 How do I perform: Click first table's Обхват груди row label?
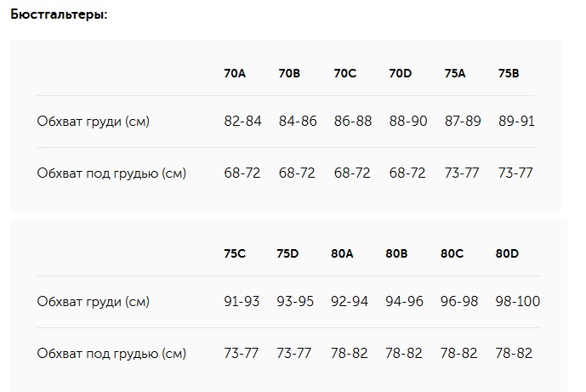click(93, 122)
